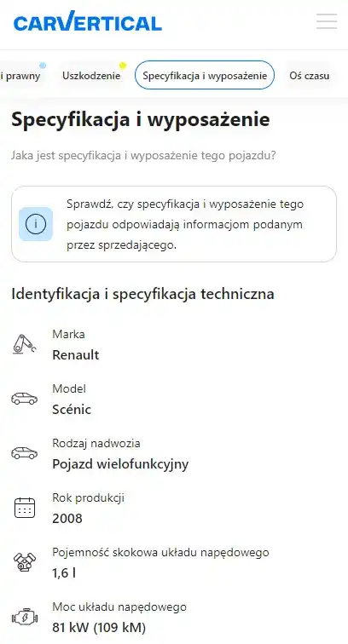Click the Marka robotic arm icon
Image resolution: width=348 pixels, height=644 pixels.
(x=24, y=344)
